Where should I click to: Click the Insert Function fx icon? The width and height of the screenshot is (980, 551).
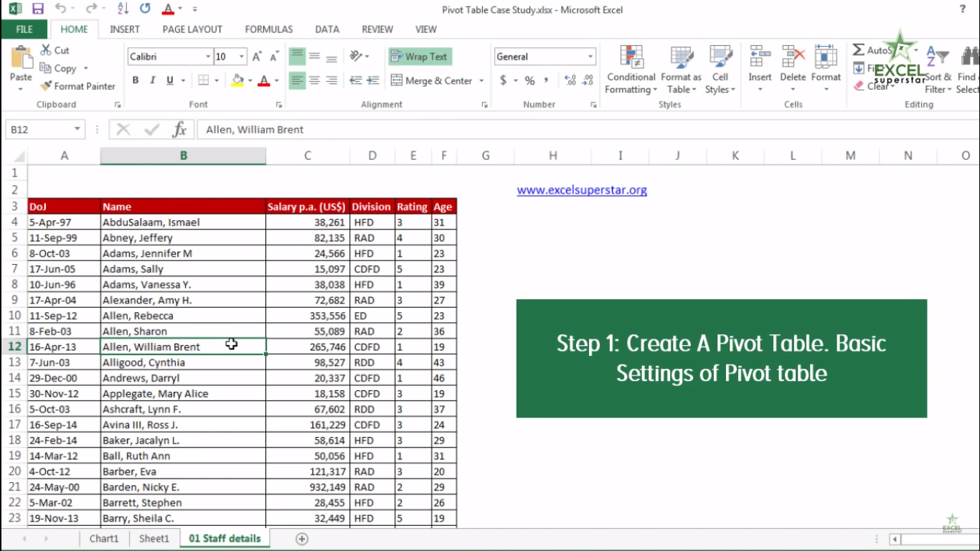[179, 130]
